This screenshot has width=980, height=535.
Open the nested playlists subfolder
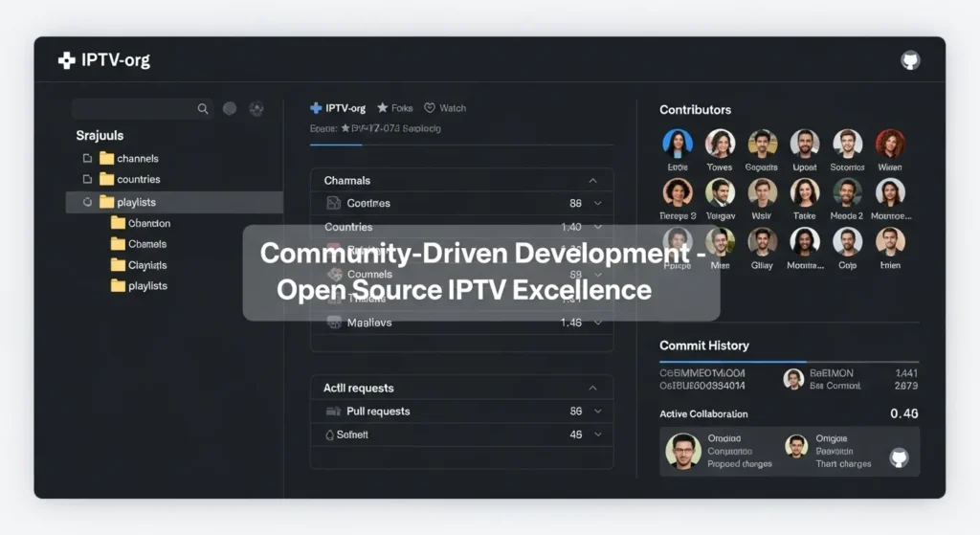click(139, 285)
